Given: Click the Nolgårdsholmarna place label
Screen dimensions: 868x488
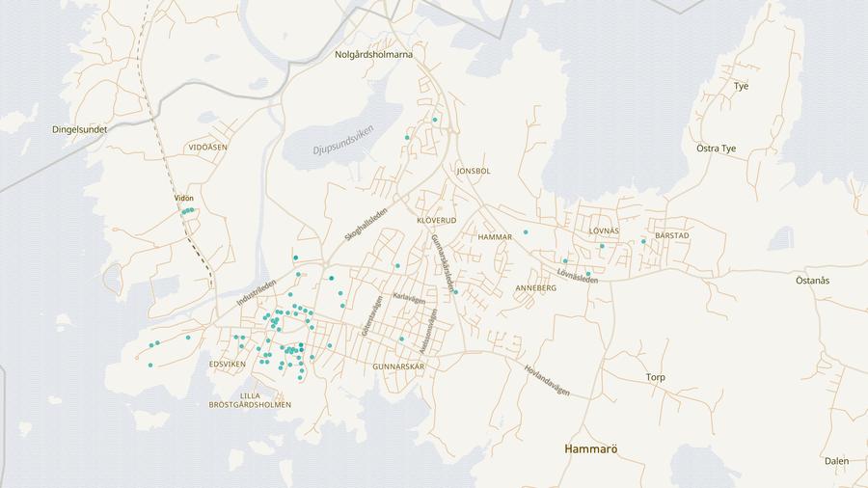Looking at the screenshot, I should click(x=373, y=55).
